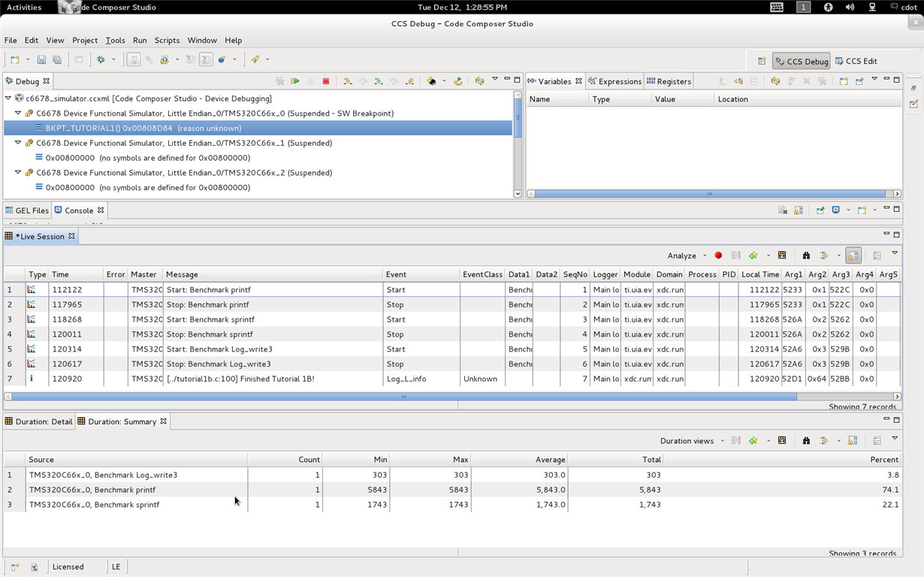Click the CPU Reset icon in the Debug view

431,81
